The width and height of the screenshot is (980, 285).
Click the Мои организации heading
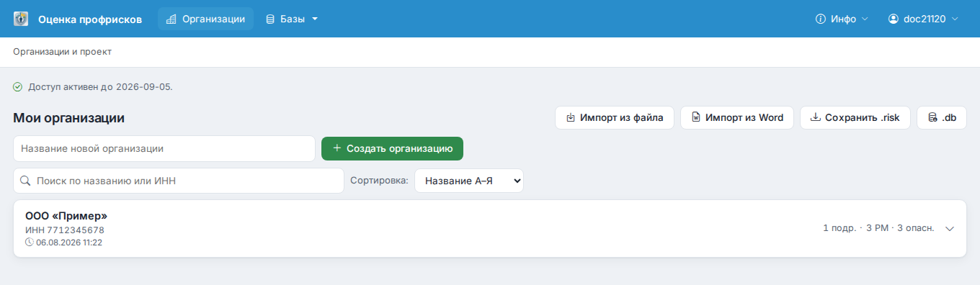tap(69, 118)
